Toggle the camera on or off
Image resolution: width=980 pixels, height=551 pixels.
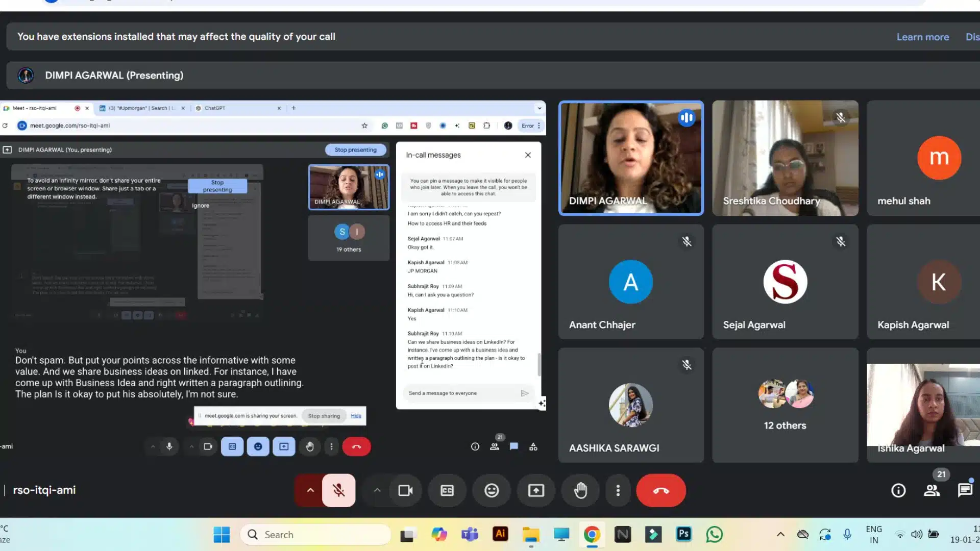[405, 490]
